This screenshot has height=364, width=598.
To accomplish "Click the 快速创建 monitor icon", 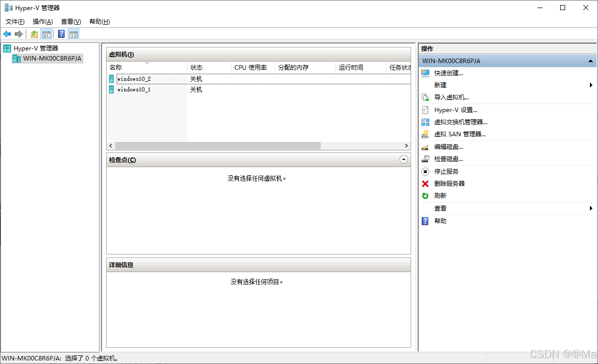I will 425,73.
